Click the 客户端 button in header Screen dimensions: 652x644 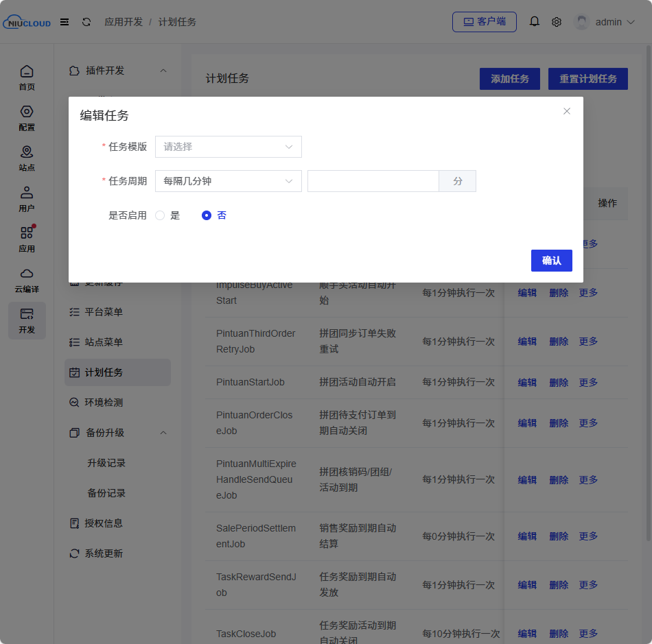coord(485,22)
